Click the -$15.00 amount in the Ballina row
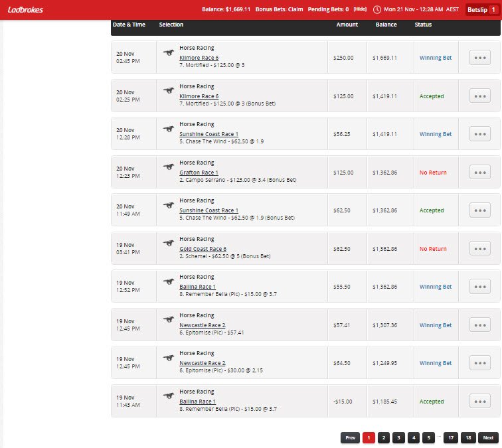502x448 pixels. pyautogui.click(x=343, y=402)
